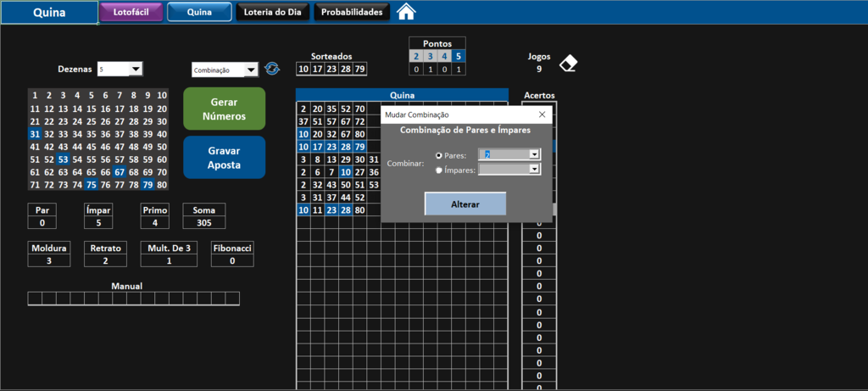The image size is (868, 391).
Task: Click the Mult. De 3 value
Action: pos(169,260)
